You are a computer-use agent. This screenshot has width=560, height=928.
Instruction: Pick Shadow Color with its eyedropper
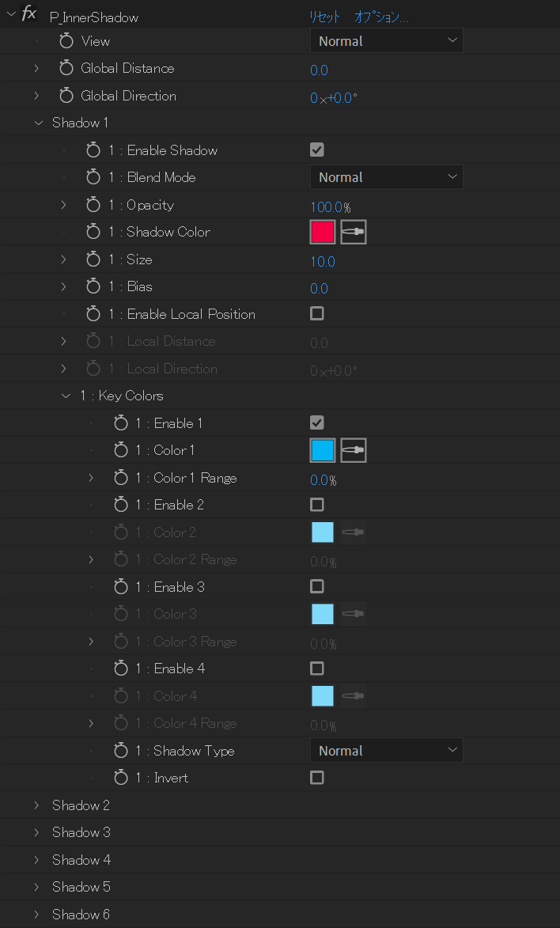click(354, 232)
